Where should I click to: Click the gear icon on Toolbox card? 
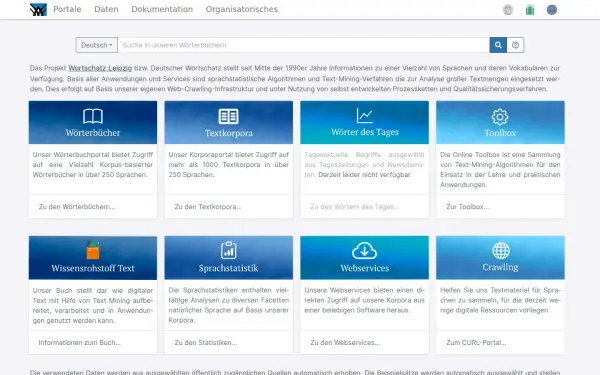click(500, 117)
